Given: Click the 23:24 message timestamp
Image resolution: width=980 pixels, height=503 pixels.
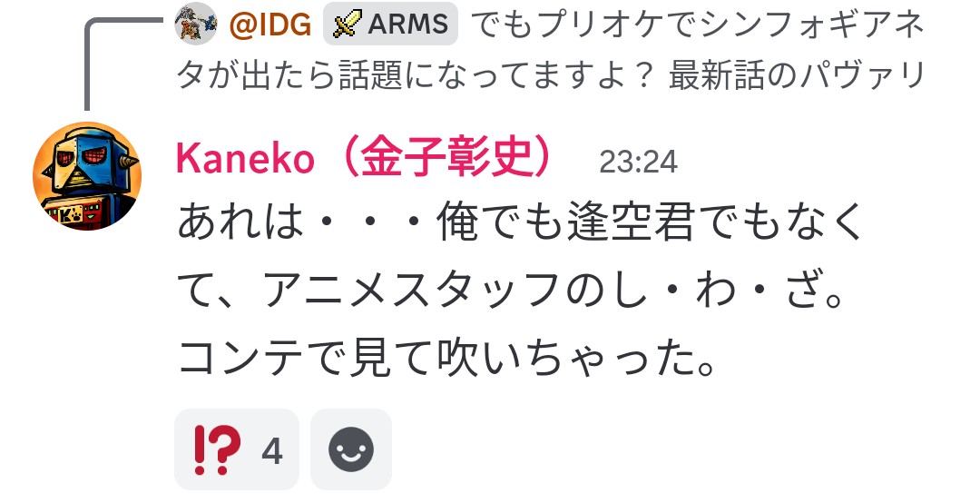Looking at the screenshot, I should coord(638,163).
